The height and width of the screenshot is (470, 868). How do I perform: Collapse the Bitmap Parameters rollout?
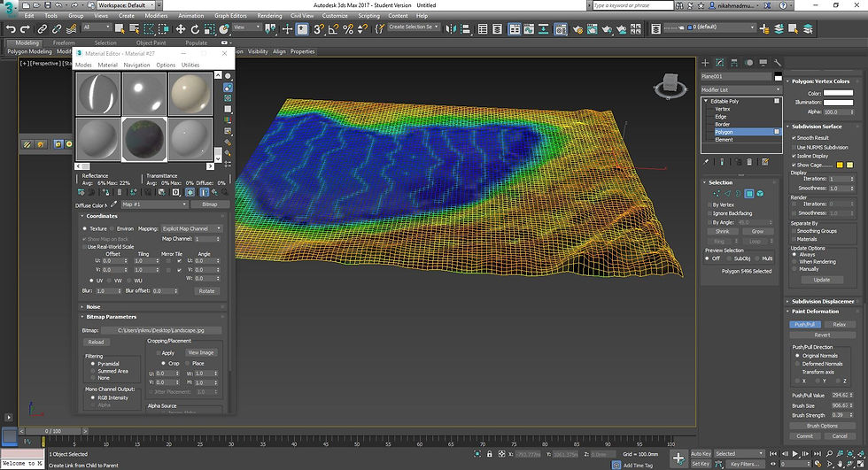(x=112, y=317)
